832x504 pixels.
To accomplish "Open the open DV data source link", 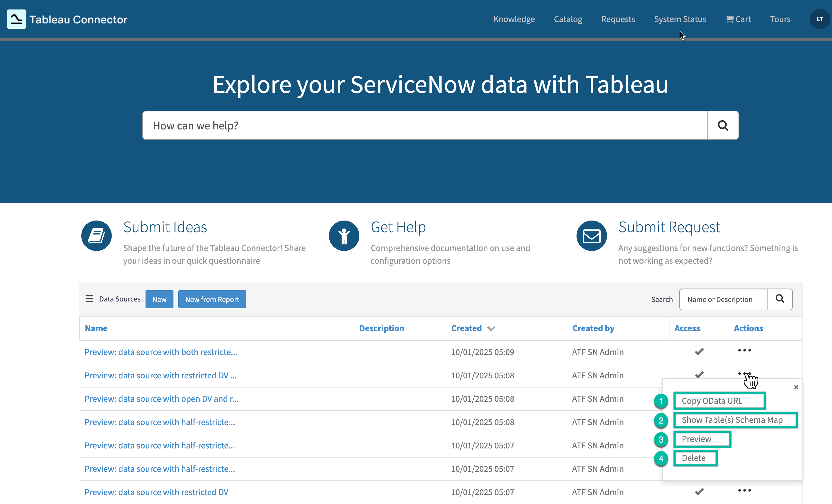I will (x=162, y=398).
